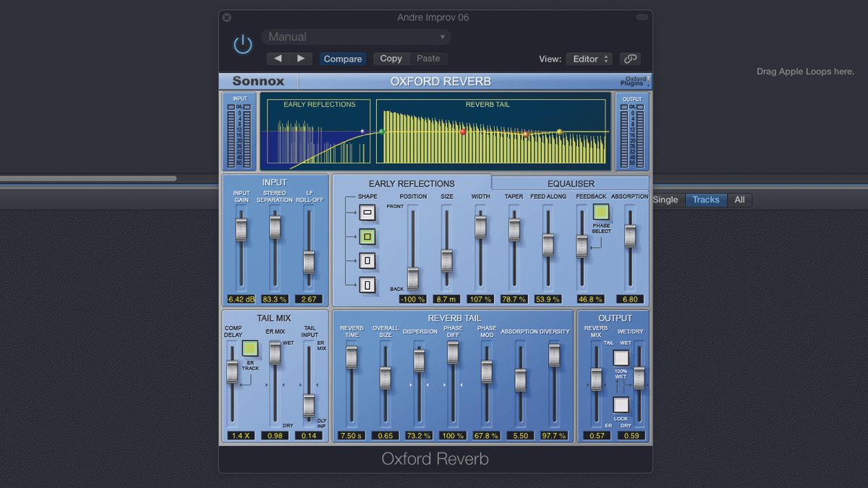Click the Compare button
The width and height of the screenshot is (868, 488).
[343, 59]
